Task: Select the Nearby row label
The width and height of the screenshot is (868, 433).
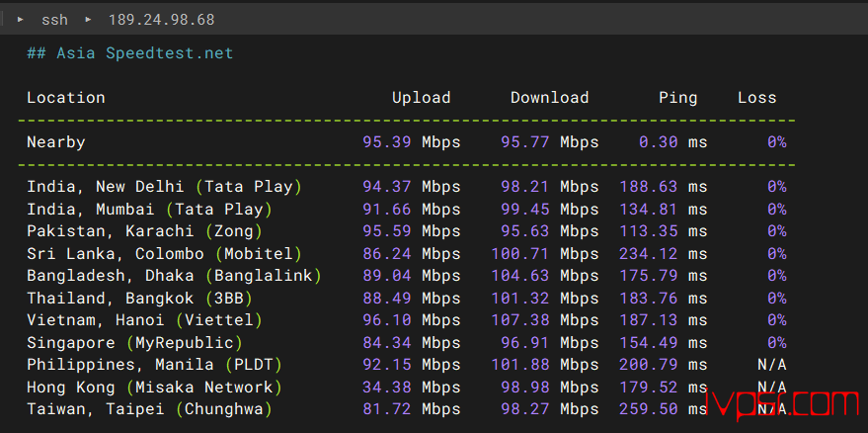Action: (56, 142)
